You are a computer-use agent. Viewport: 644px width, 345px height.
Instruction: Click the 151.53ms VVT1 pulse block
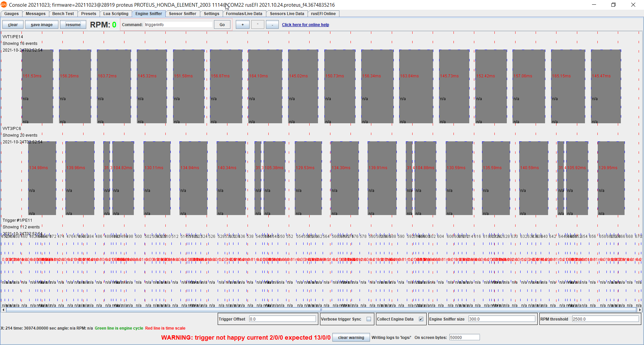tap(37, 86)
